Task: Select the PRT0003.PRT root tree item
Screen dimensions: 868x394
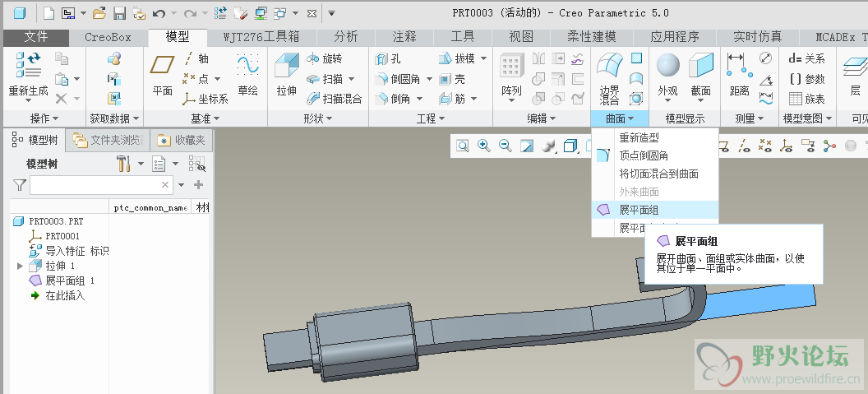Action: pyautogui.click(x=48, y=221)
